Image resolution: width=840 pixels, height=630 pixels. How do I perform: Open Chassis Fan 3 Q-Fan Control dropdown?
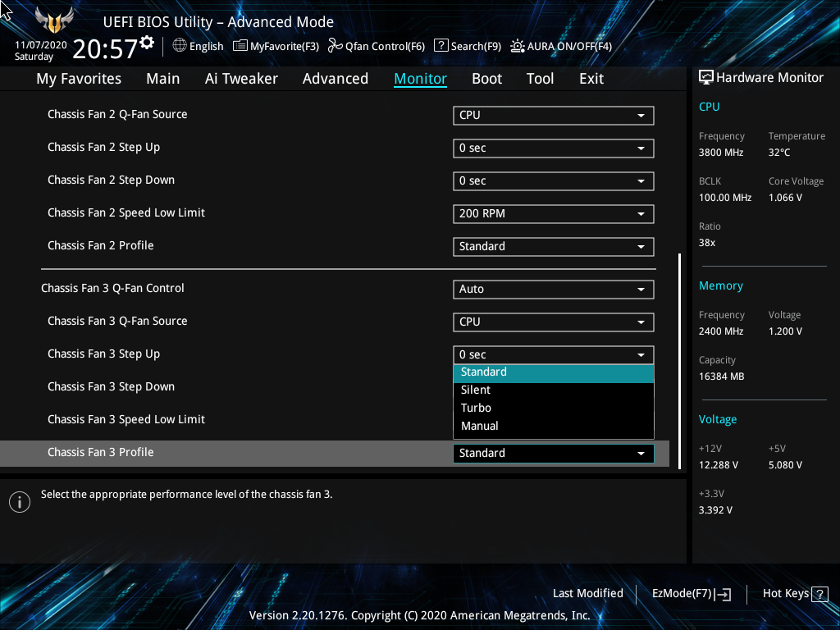click(554, 290)
